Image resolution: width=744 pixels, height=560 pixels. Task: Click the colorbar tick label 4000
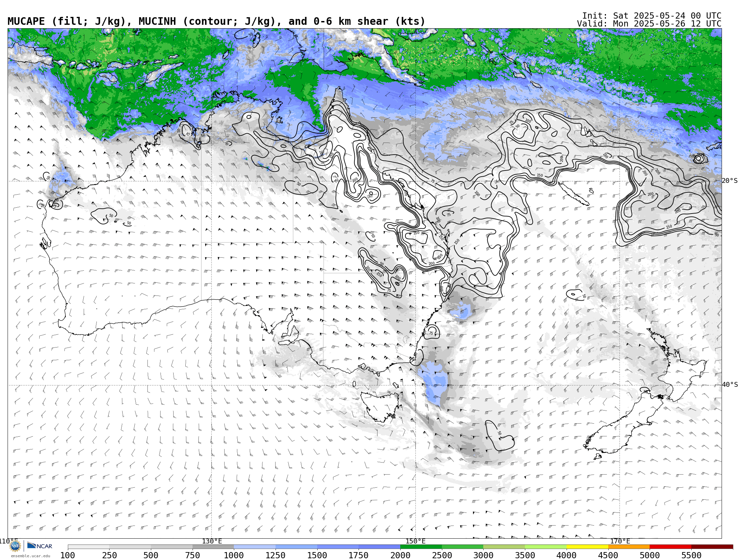tap(567, 555)
